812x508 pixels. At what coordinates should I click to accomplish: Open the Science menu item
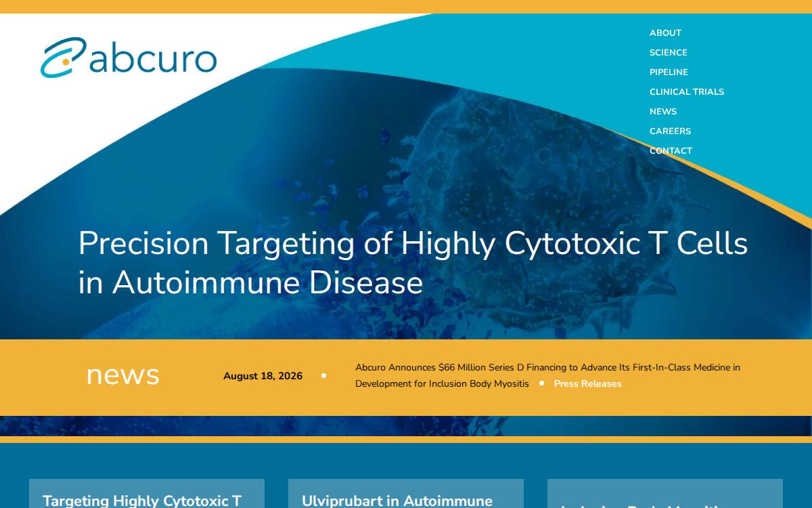tap(668, 52)
